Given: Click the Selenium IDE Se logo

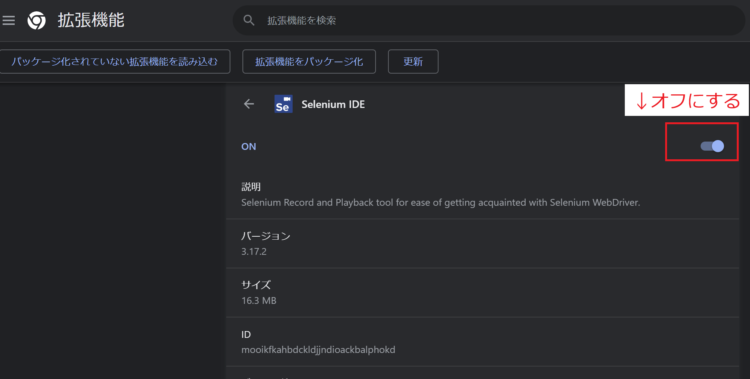Looking at the screenshot, I should pos(283,104).
